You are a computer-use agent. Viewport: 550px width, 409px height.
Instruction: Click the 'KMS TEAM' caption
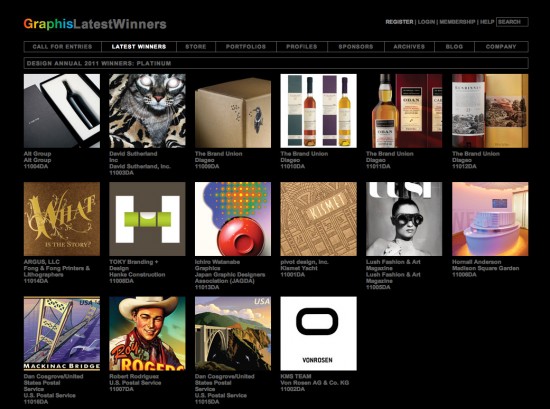coord(296,376)
